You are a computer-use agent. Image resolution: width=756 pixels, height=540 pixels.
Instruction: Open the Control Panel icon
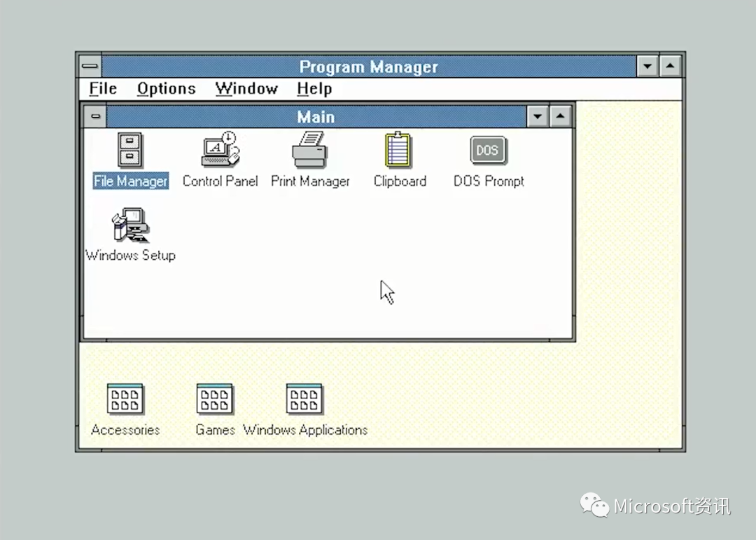click(220, 150)
